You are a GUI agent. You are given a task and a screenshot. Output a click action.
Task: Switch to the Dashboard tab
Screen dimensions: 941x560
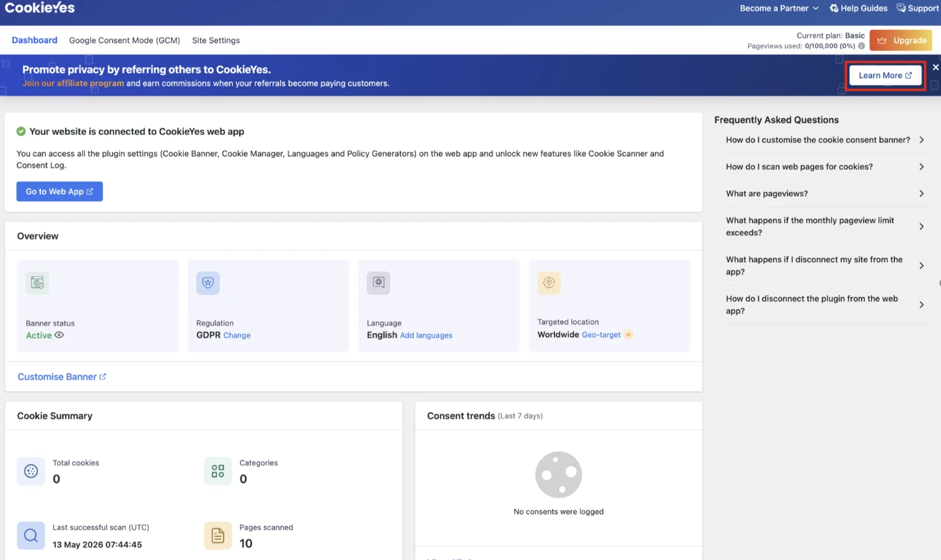click(35, 40)
